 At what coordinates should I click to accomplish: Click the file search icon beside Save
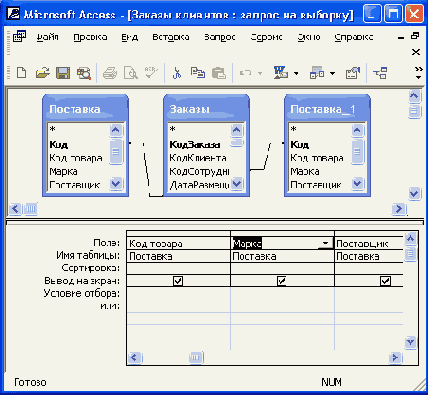pyautogui.click(x=84, y=73)
